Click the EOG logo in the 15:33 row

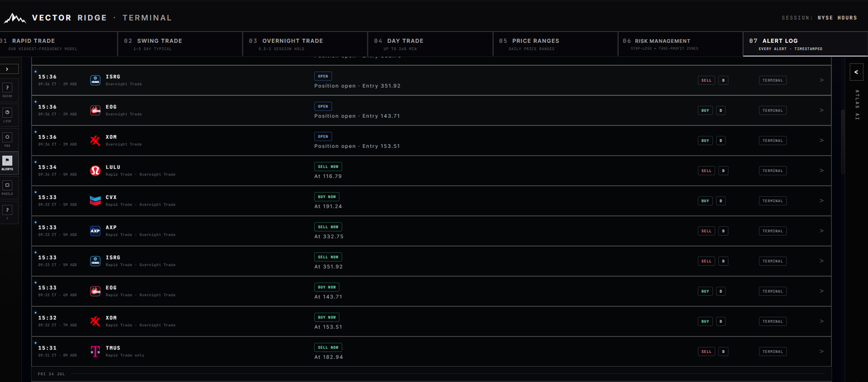[x=95, y=291]
